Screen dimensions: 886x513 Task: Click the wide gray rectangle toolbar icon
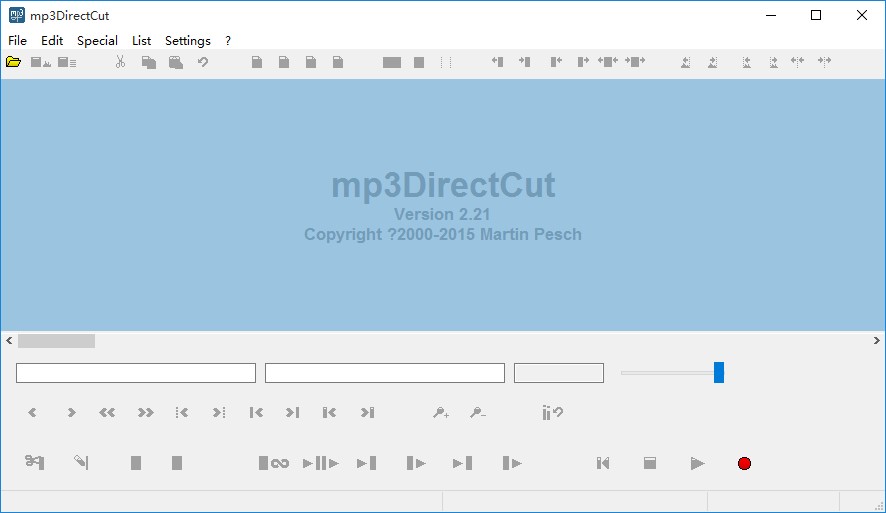tap(392, 62)
